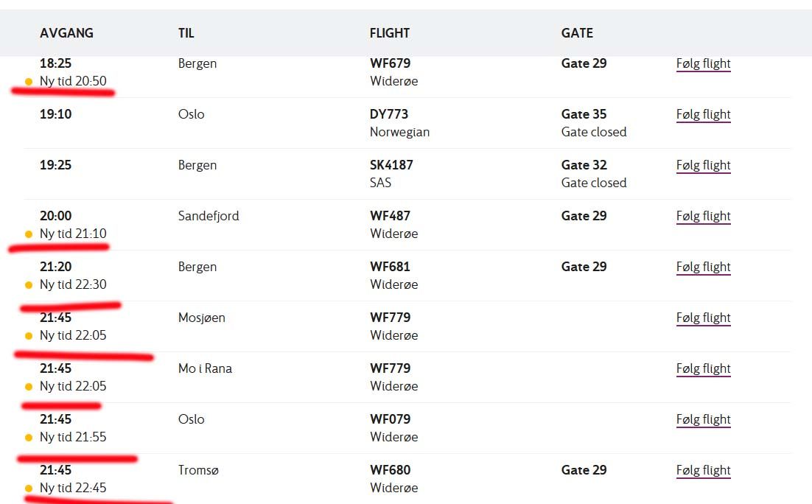Open Følg flight for Norwegian DY773
Screen dimensions: 812x504
tap(703, 114)
